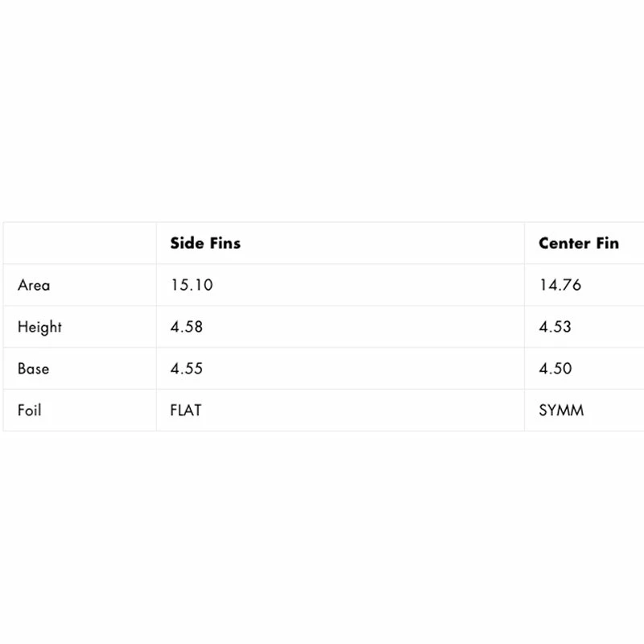Click the blank white space below the table
Image resolution: width=644 pixels, height=644 pixels.
(322, 539)
